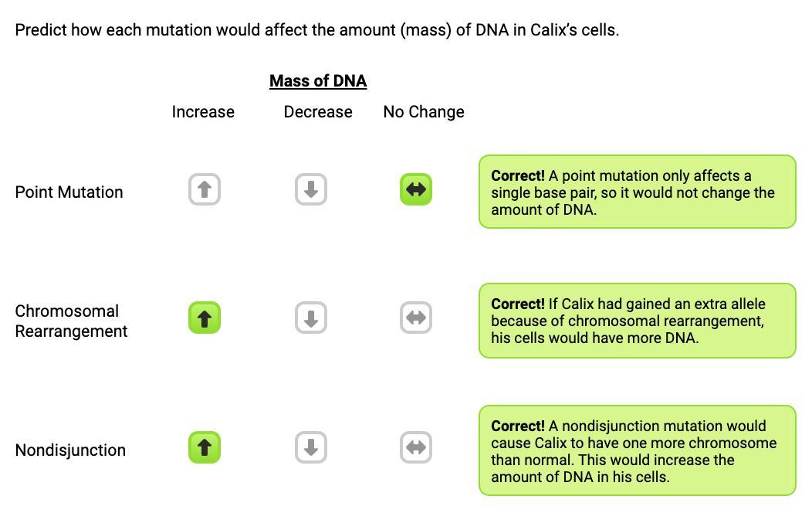
Task: Click Increase arrow for Chromosomal Rearrangement
Action: (x=205, y=318)
